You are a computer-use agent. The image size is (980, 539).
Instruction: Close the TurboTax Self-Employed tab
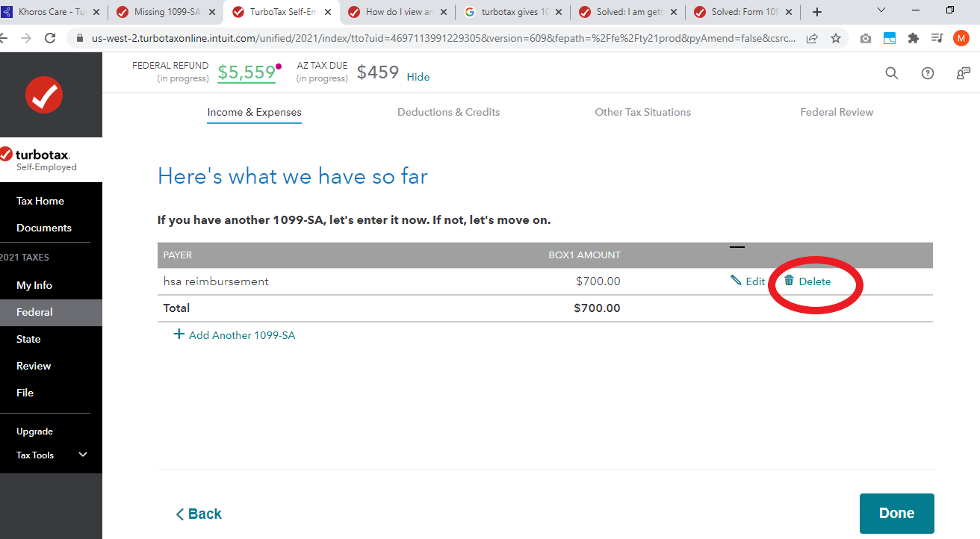(x=327, y=12)
